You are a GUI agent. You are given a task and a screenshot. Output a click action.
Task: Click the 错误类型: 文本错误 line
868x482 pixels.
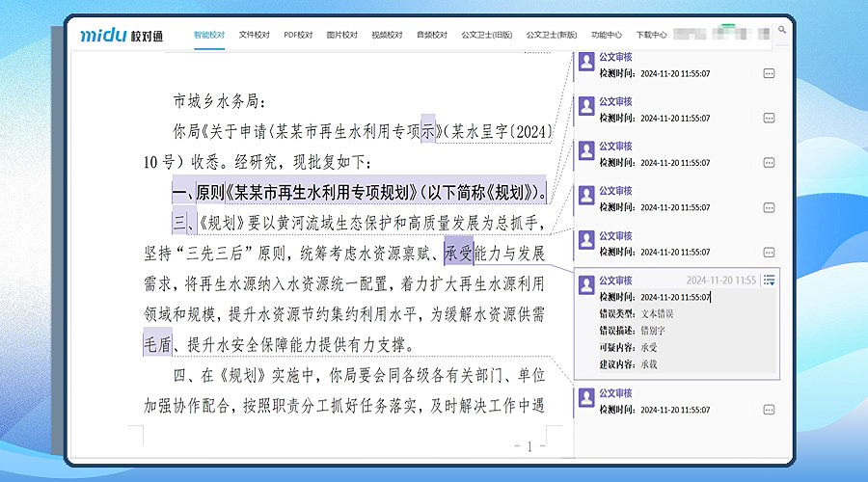tap(637, 313)
